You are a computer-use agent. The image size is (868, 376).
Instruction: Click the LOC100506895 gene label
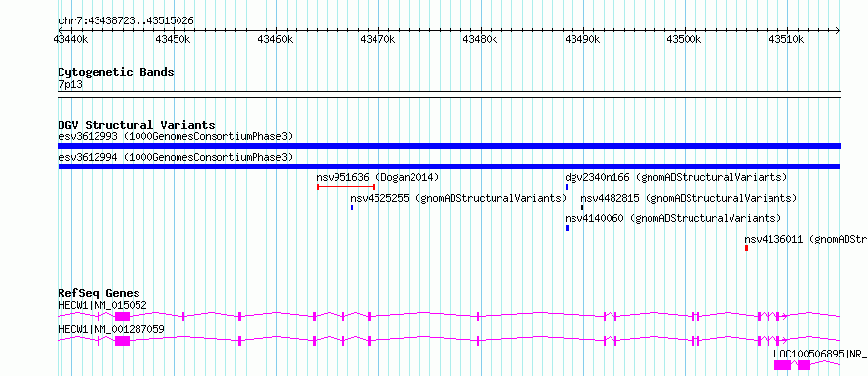(820, 354)
